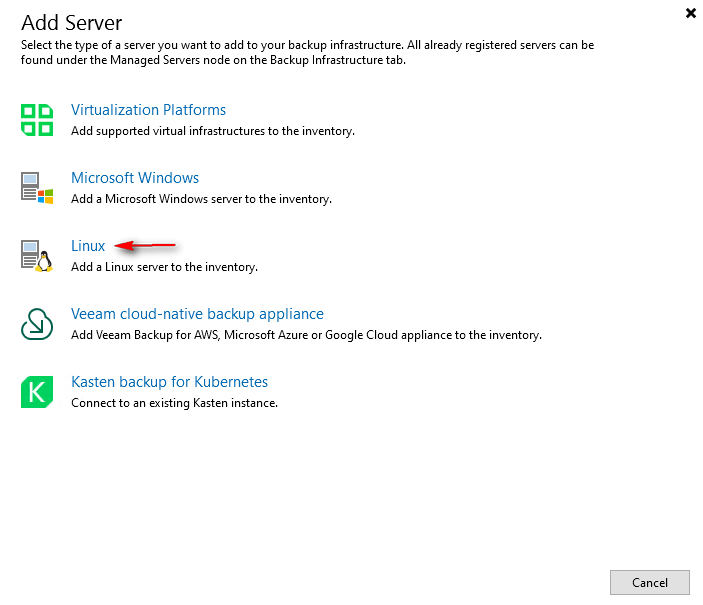Click 'Add a Microsoft Windows server' description

tap(200, 199)
